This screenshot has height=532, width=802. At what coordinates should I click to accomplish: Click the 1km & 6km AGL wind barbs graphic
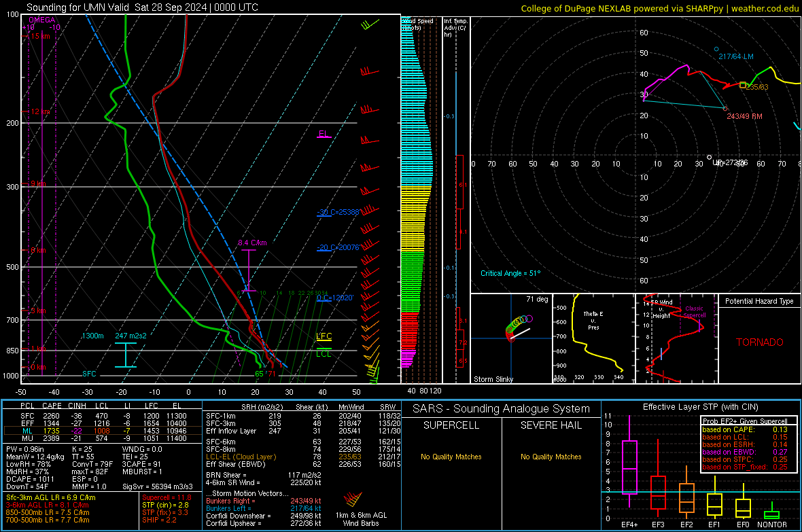(353, 499)
